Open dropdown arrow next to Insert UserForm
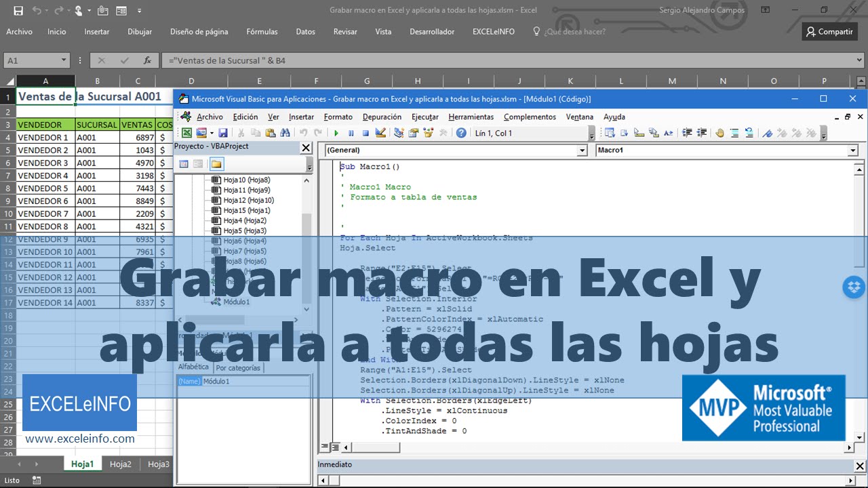The image size is (868, 488). pos(212,133)
